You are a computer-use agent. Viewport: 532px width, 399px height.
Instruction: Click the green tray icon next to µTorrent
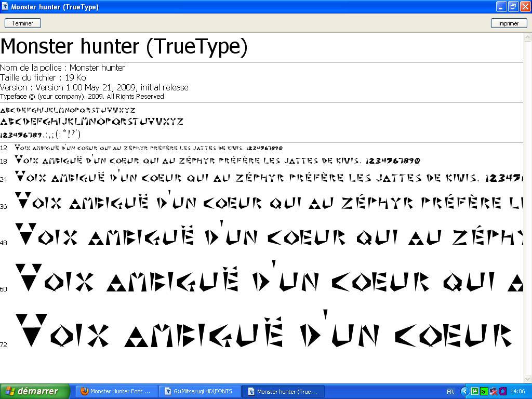tap(484, 392)
